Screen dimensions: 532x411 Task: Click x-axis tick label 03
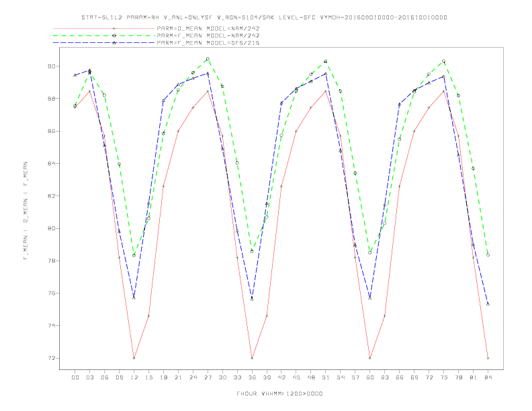click(89, 377)
